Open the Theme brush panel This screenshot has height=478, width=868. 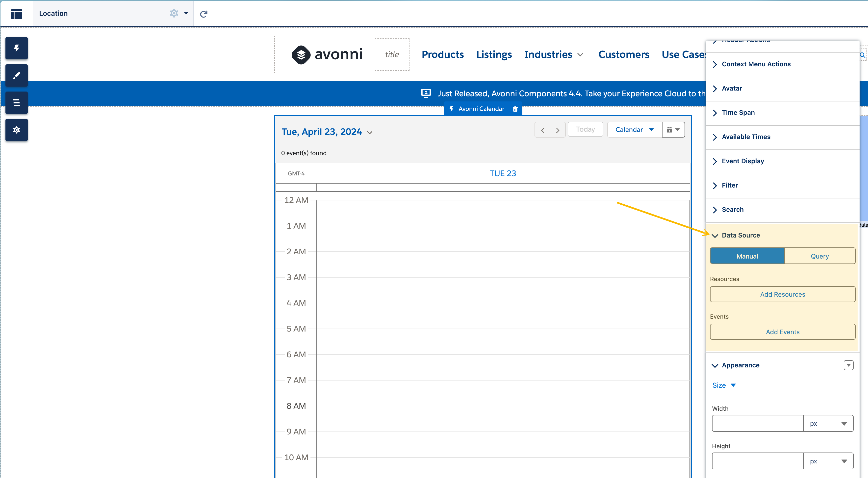16,75
